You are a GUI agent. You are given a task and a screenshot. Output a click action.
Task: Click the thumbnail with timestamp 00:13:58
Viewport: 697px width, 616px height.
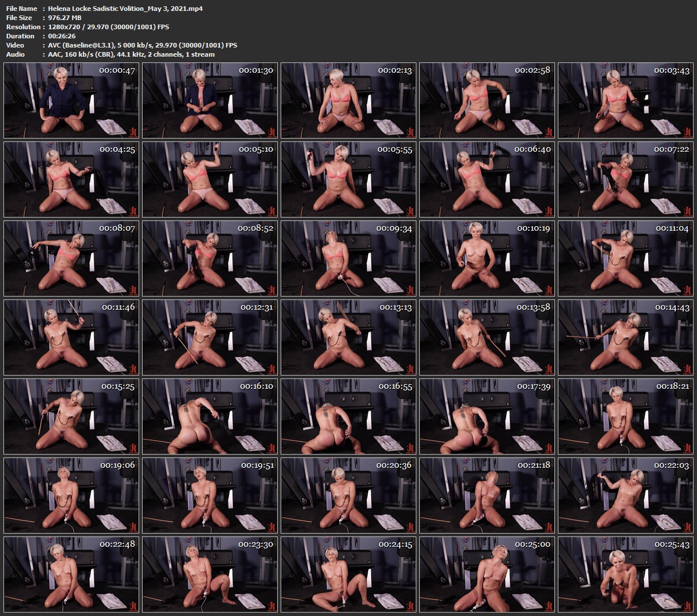(487, 337)
